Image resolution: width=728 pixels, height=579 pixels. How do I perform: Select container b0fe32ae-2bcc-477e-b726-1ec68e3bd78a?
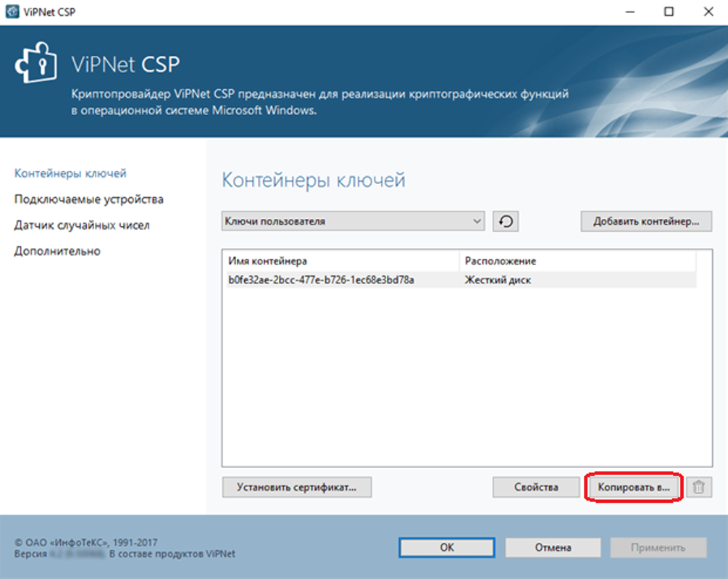pos(321,280)
